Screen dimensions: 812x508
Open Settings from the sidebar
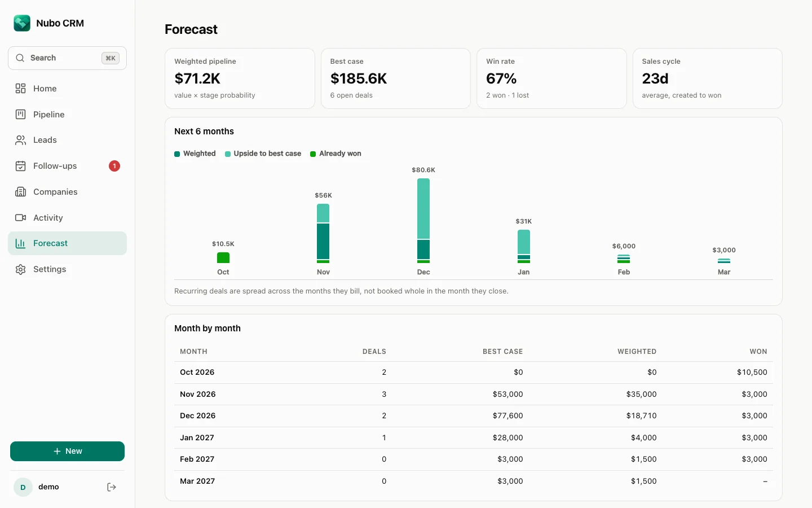click(67, 269)
